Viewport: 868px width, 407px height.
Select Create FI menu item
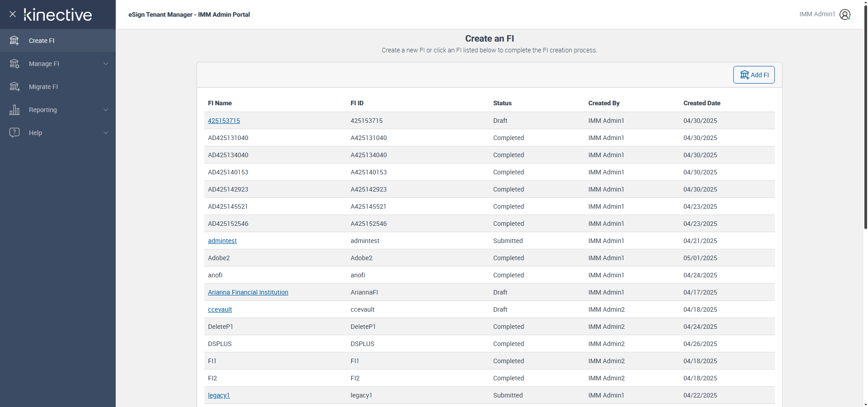coord(42,41)
